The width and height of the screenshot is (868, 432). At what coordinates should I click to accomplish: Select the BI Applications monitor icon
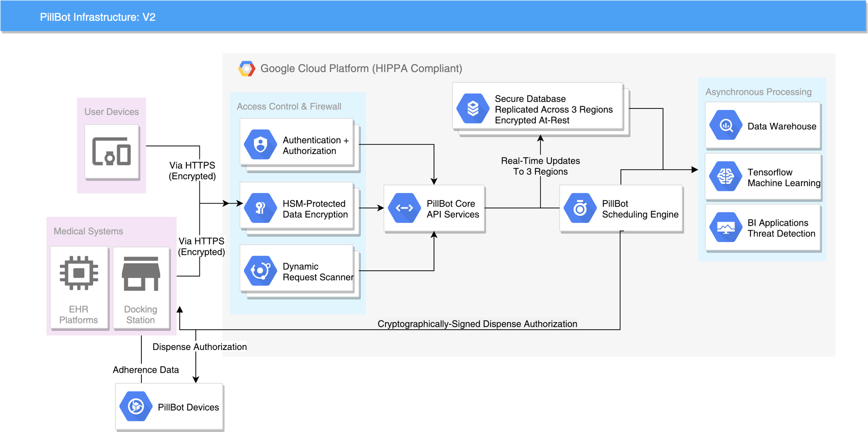[x=726, y=227]
